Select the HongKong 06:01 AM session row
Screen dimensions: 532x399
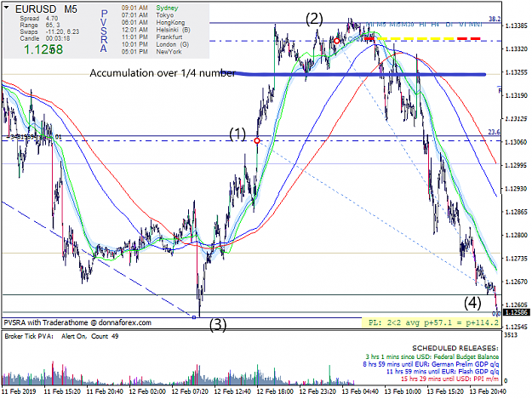(153, 22)
